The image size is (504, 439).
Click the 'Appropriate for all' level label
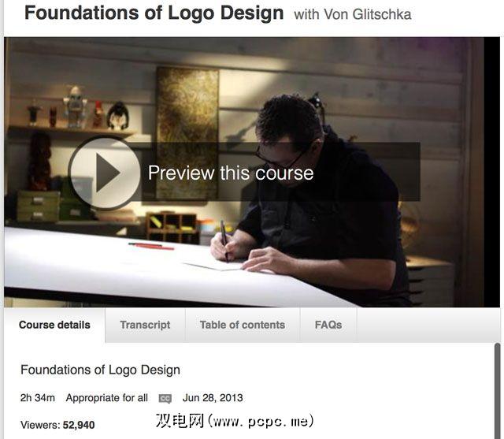point(107,398)
